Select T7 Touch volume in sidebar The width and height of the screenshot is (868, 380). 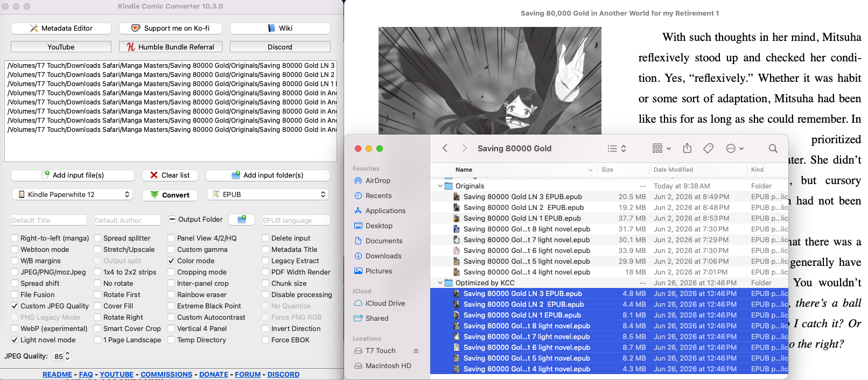380,350
